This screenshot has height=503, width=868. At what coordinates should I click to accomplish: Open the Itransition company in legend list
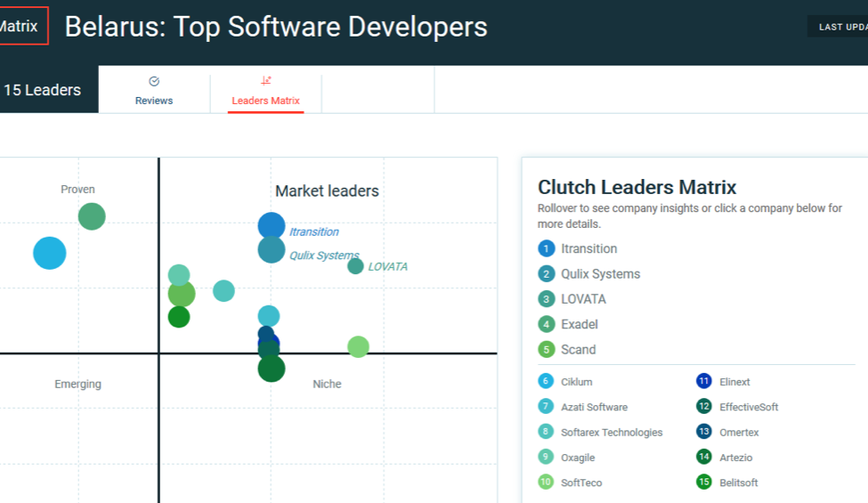[589, 248]
